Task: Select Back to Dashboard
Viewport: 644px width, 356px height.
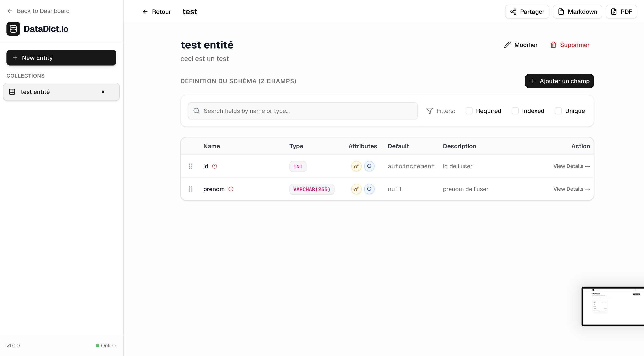Action: click(38, 11)
